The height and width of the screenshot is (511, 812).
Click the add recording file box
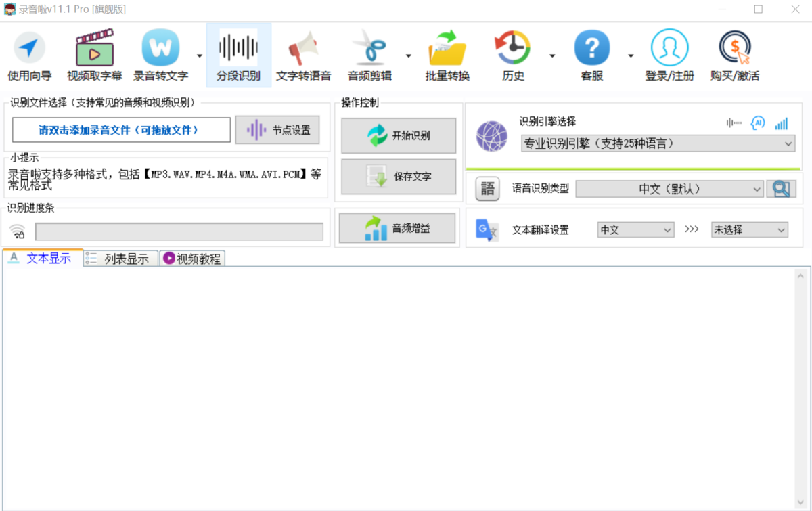point(122,130)
